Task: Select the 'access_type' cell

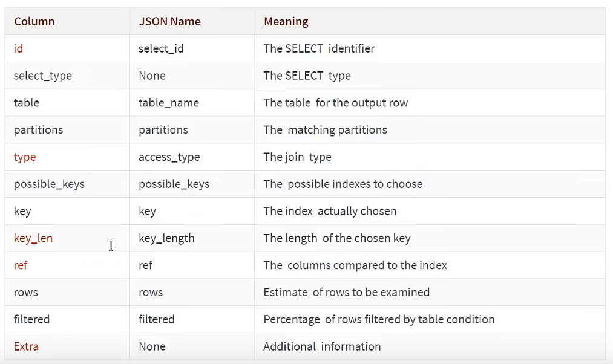Action: (x=169, y=157)
